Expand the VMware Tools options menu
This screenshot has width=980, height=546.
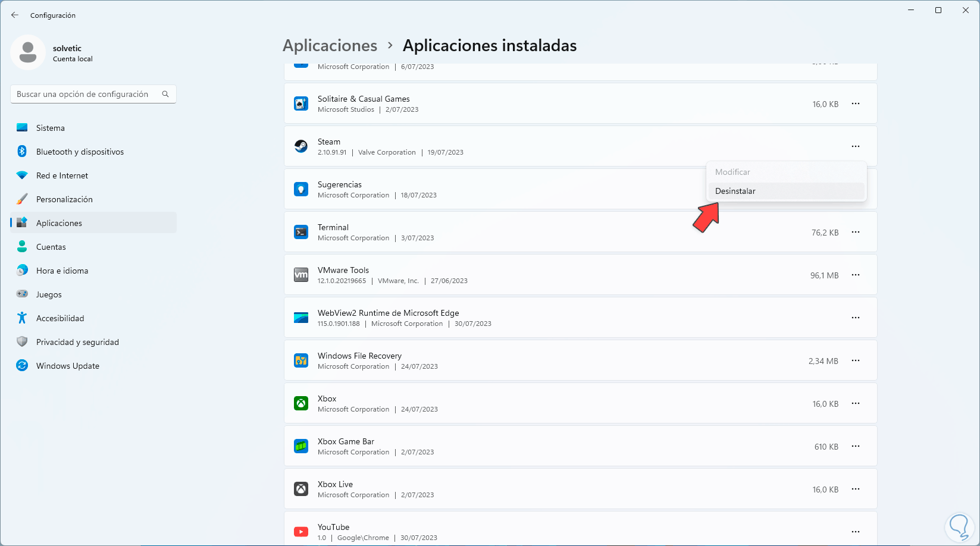856,275
